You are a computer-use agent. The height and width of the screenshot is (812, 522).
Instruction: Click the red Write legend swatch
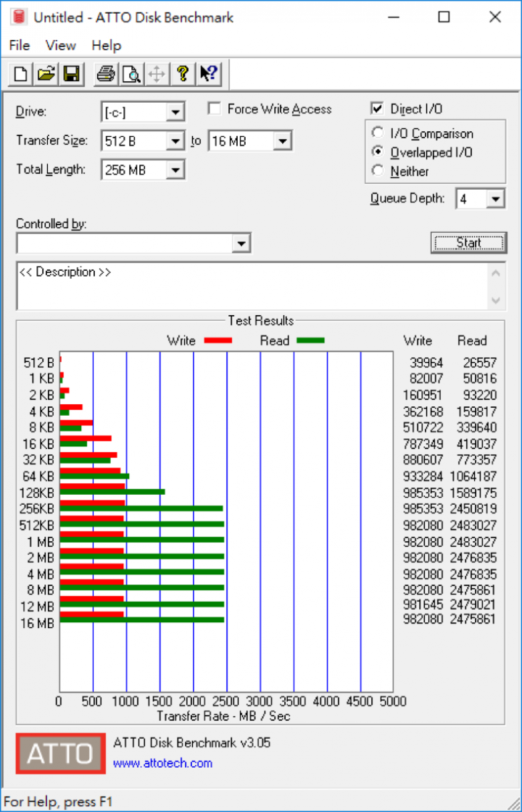click(217, 340)
